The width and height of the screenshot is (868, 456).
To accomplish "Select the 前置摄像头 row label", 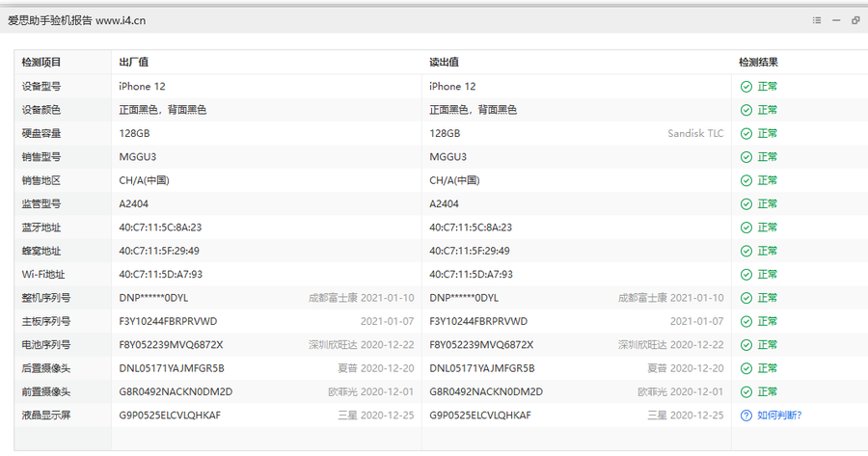I will pyautogui.click(x=46, y=391).
